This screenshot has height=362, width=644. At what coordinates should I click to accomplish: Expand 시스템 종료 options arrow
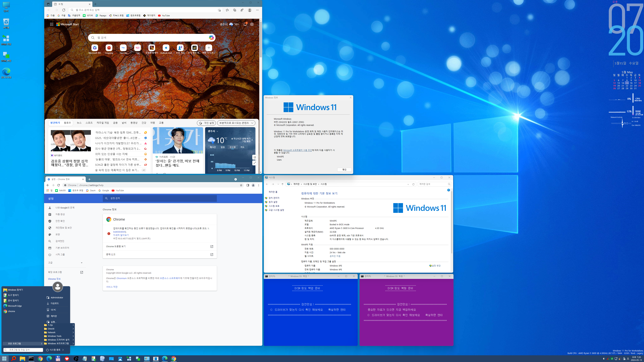[x=63, y=350]
